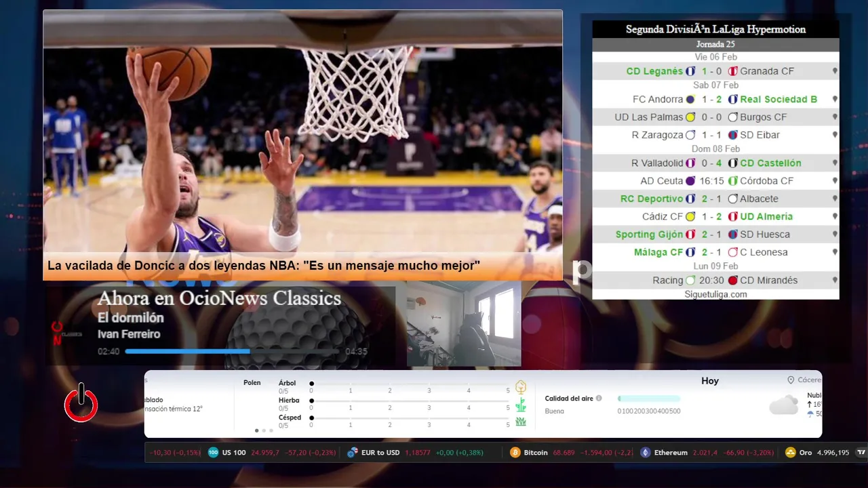Viewport: 868px width, 488px height.
Task: Open venue pin in UD Almería row
Action: [835, 217]
